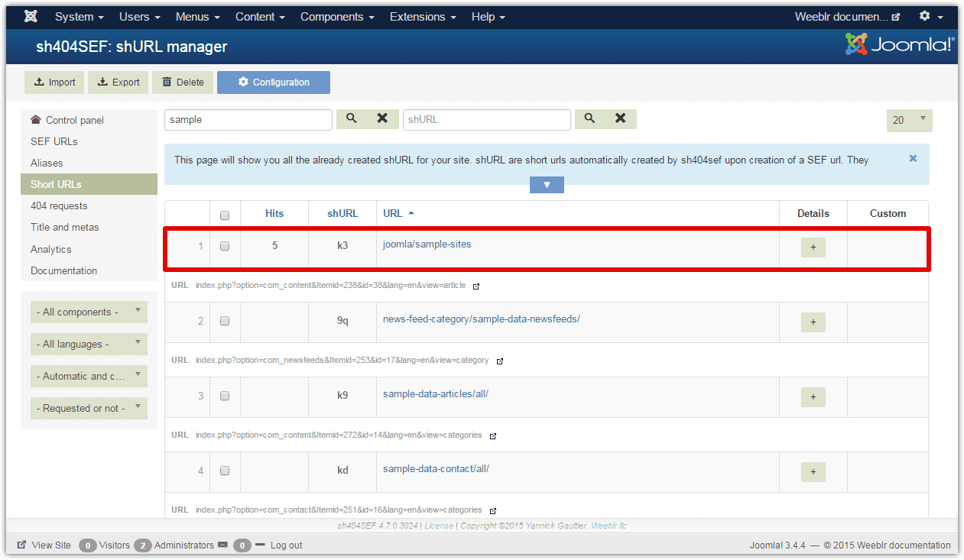The width and height of the screenshot is (964, 560).
Task: Show details for sample-data-articles/all/
Action: [813, 397]
